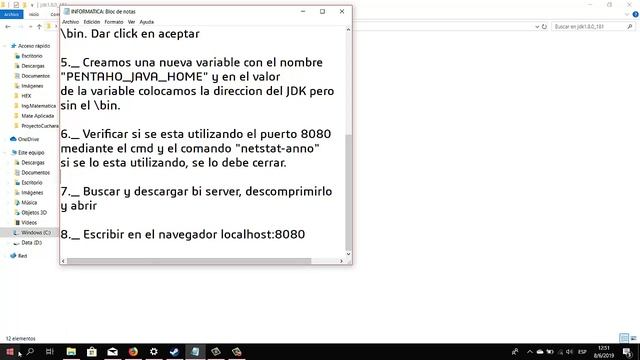Open Settings gear on the taskbar
Viewport: 640px width, 360px height.
[x=154, y=351]
